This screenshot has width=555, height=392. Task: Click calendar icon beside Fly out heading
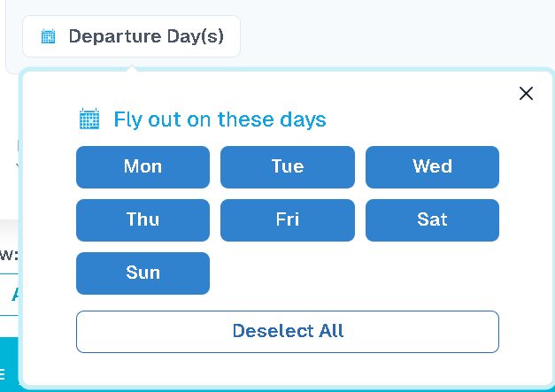pos(89,119)
